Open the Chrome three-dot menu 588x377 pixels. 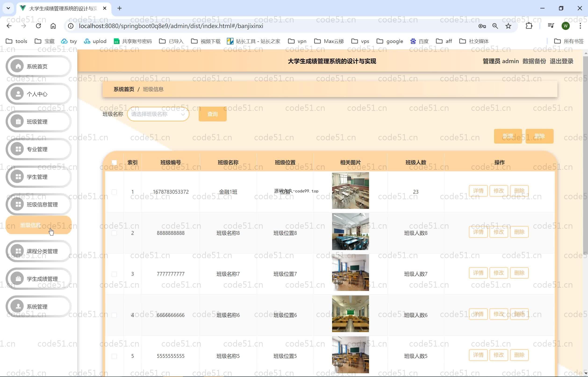click(580, 26)
